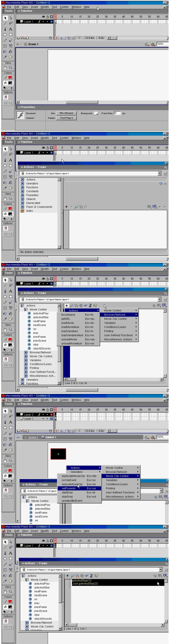The image size is (170, 644).
Task: Click the Index category icon in Actions toolbox
Action: pos(22,211)
